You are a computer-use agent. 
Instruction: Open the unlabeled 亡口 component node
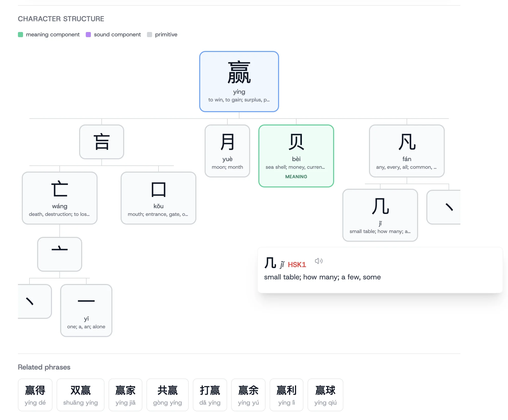coord(101,142)
